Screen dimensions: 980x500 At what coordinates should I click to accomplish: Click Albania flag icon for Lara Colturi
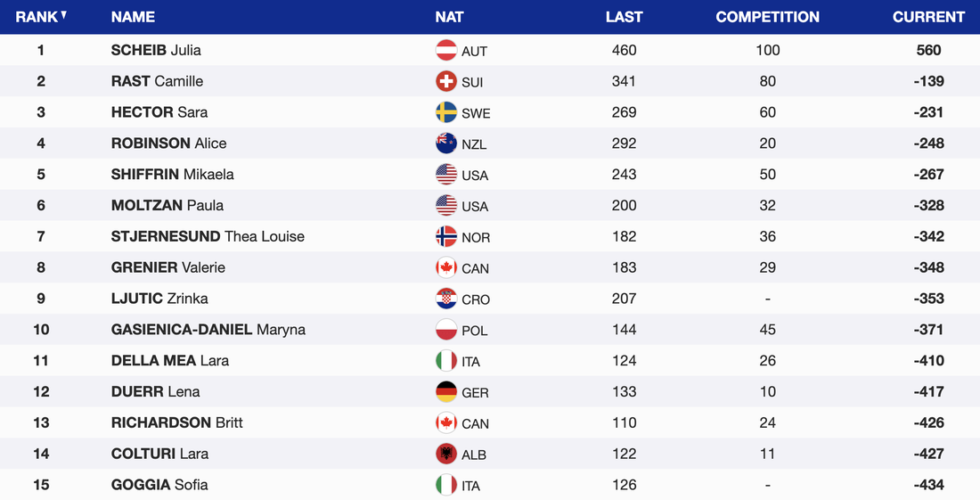pos(446,454)
